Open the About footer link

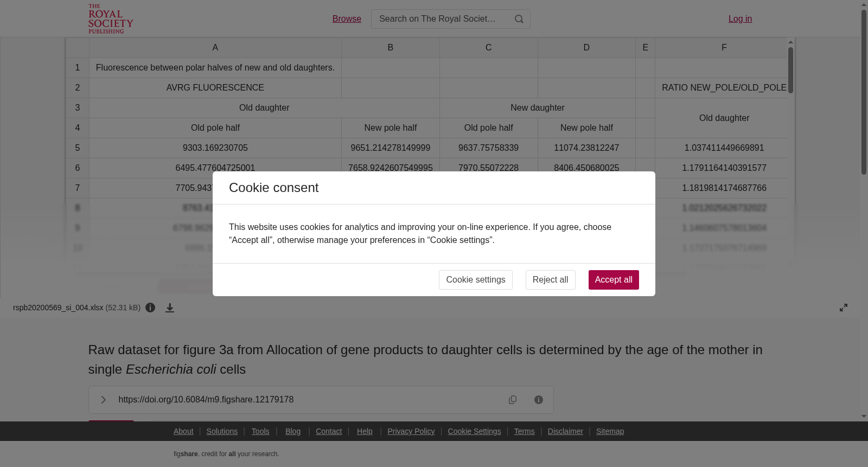183,431
